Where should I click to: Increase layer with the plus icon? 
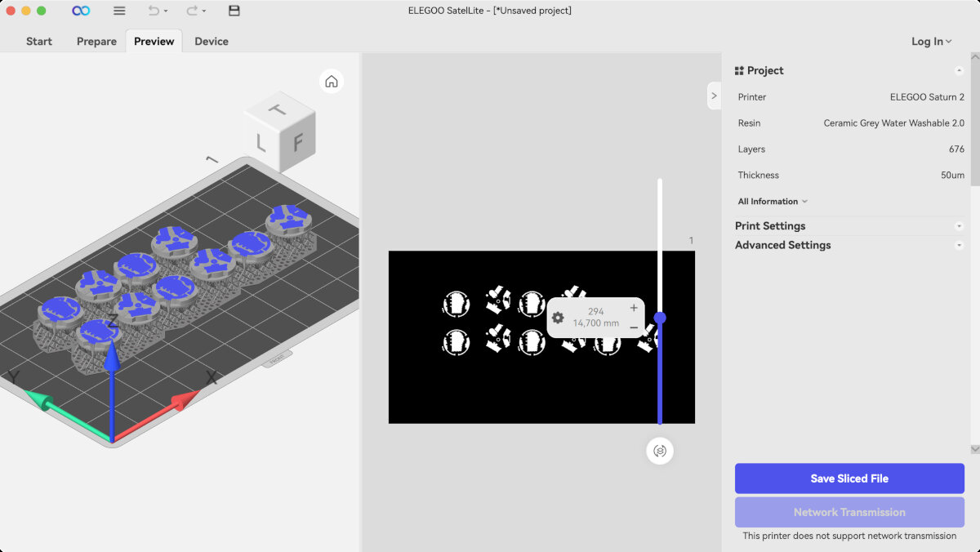click(634, 308)
